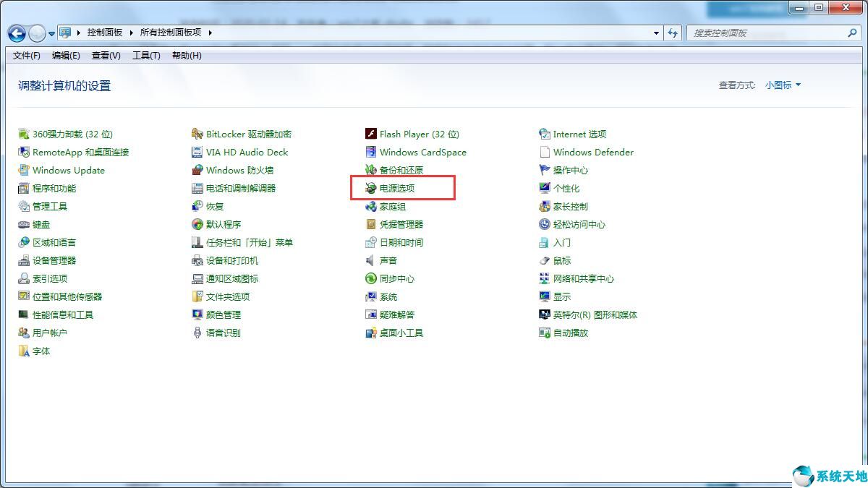Viewport: 868px width, 488px height.
Task: Open the 凭据管理器 link
Action: [401, 224]
